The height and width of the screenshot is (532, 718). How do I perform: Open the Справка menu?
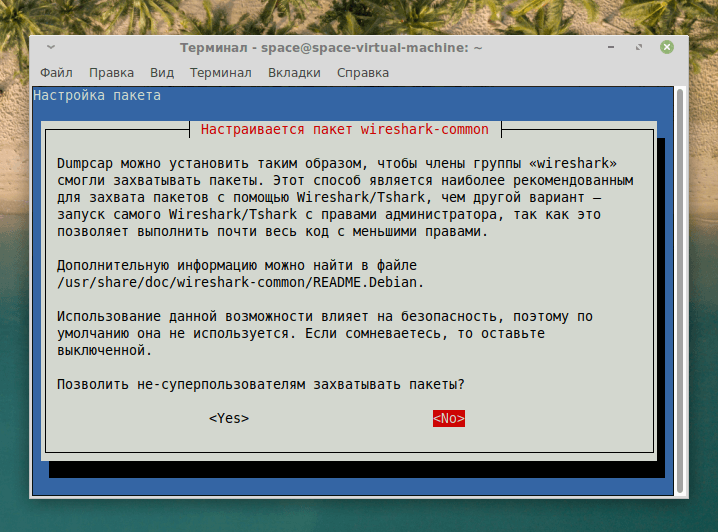[363, 73]
